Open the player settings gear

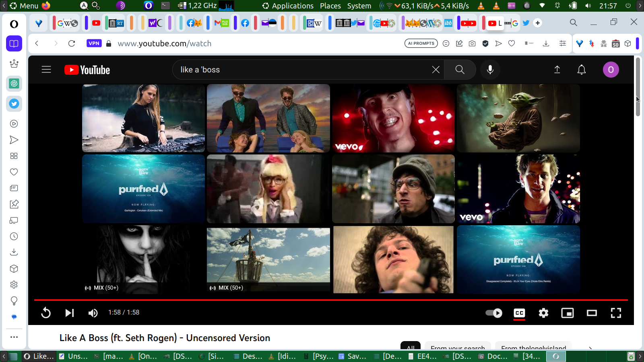pos(543,313)
